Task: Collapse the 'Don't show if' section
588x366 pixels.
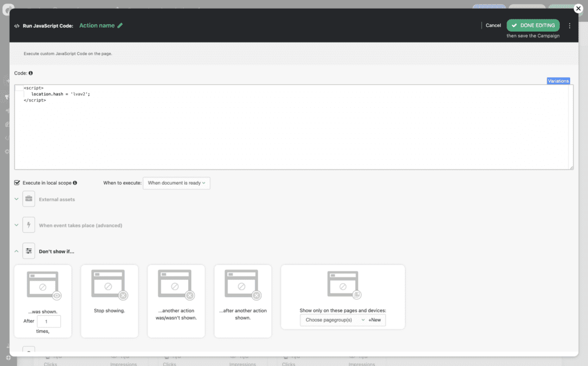Action: 17,251
